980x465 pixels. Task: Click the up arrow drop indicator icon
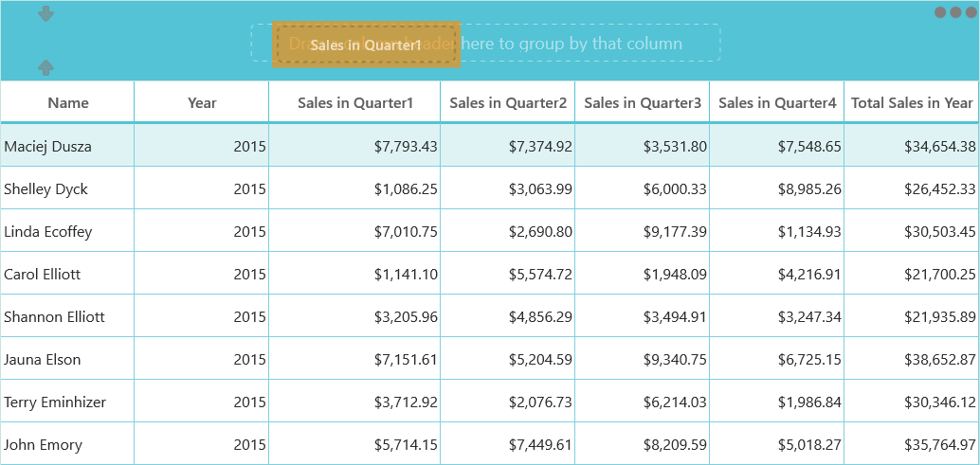(x=45, y=68)
